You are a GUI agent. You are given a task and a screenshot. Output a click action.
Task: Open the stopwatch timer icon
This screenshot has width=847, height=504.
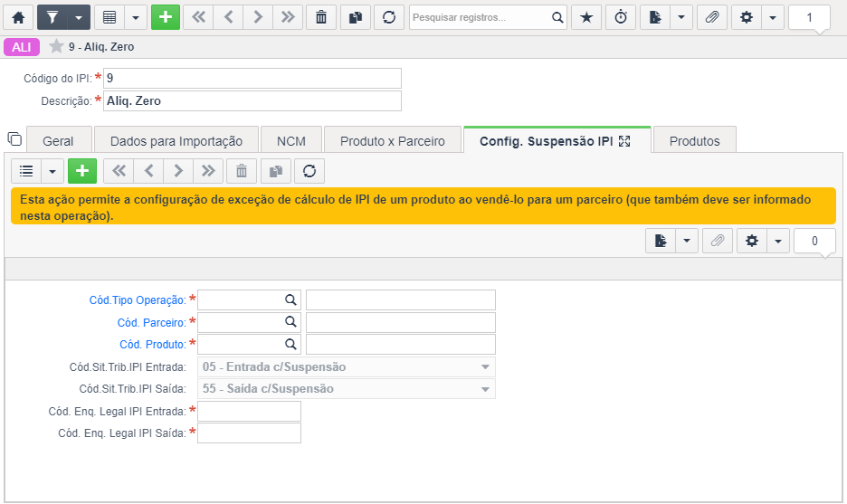(x=621, y=17)
